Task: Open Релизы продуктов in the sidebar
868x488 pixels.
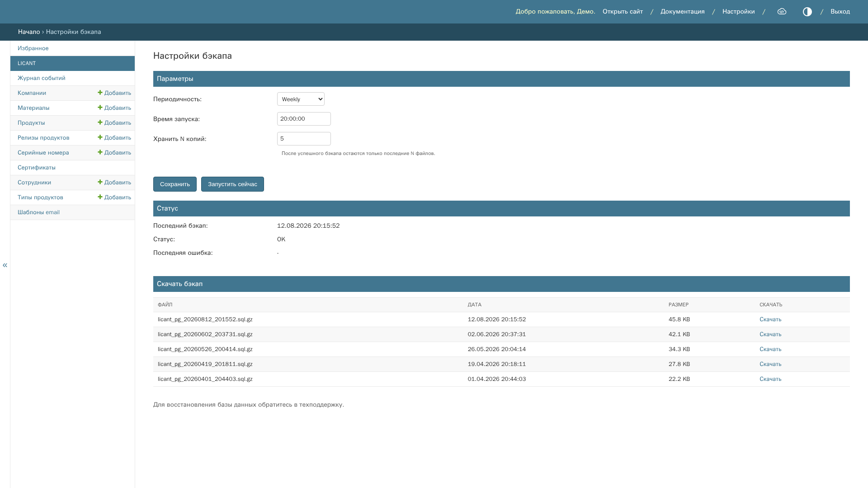Action: point(43,138)
